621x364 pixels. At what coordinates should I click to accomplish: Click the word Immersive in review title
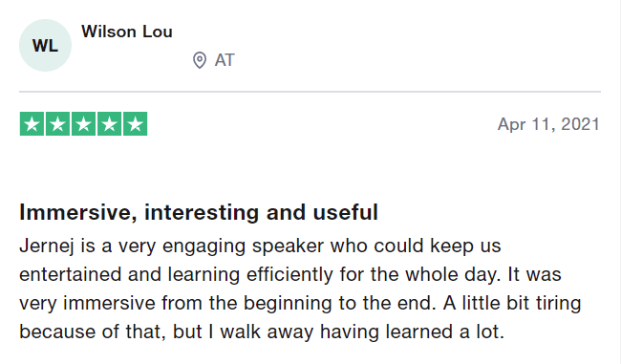click(x=78, y=213)
